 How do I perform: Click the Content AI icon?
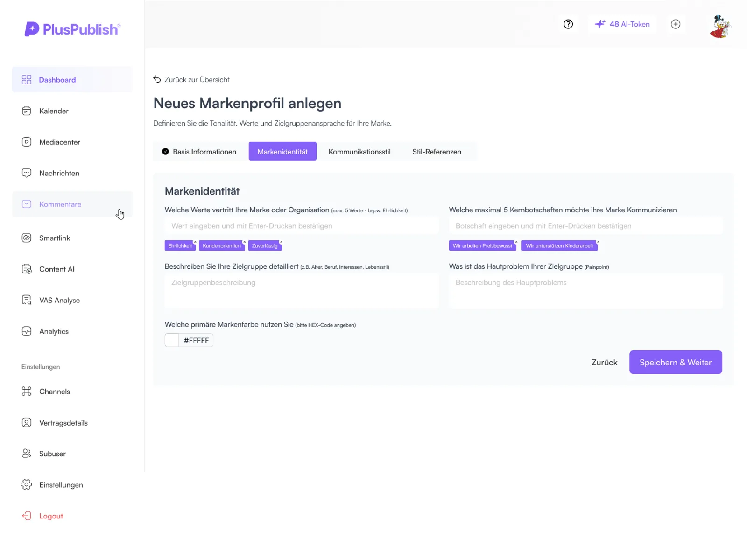(x=27, y=269)
